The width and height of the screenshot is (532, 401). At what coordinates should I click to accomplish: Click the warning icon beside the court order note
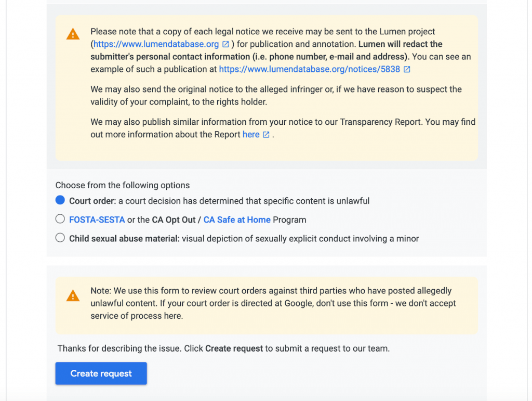(x=73, y=295)
